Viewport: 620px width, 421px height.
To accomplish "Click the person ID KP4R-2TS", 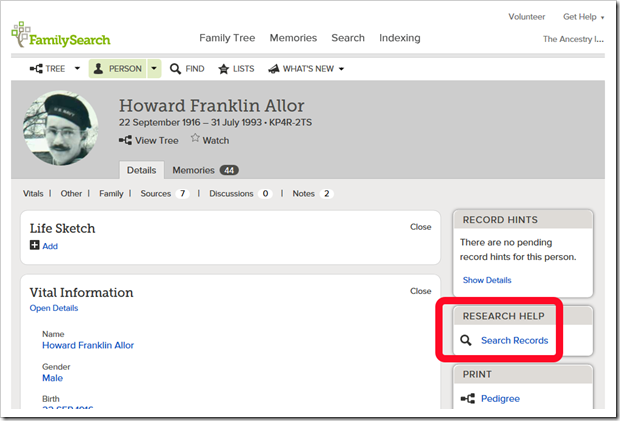I will [291, 123].
